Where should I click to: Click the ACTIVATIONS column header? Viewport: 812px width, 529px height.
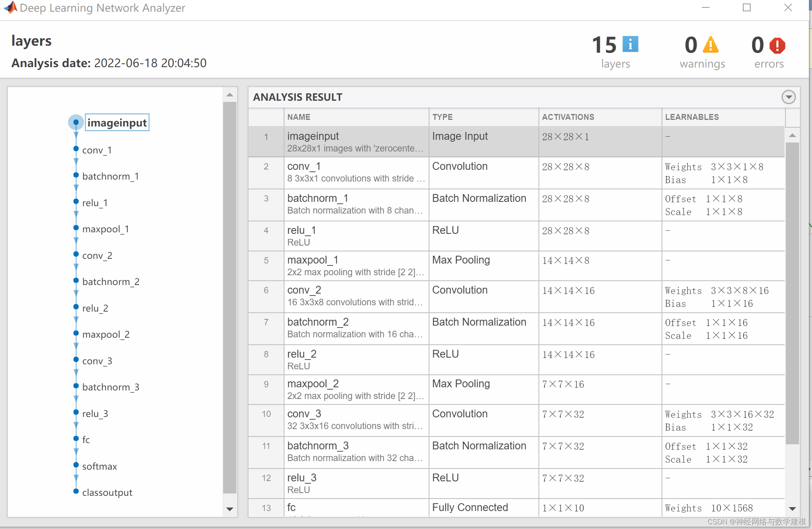point(568,117)
